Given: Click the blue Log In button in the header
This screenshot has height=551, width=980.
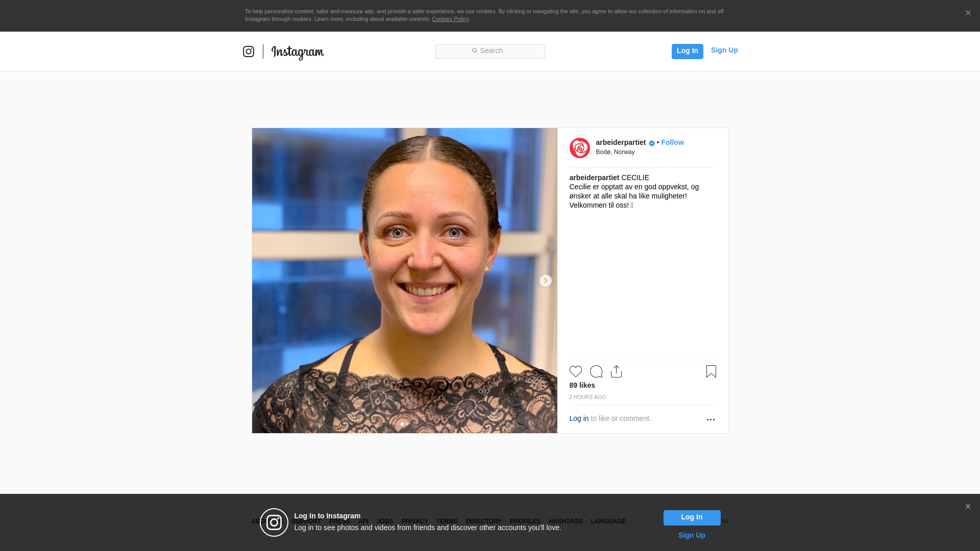Looking at the screenshot, I should pos(687,51).
